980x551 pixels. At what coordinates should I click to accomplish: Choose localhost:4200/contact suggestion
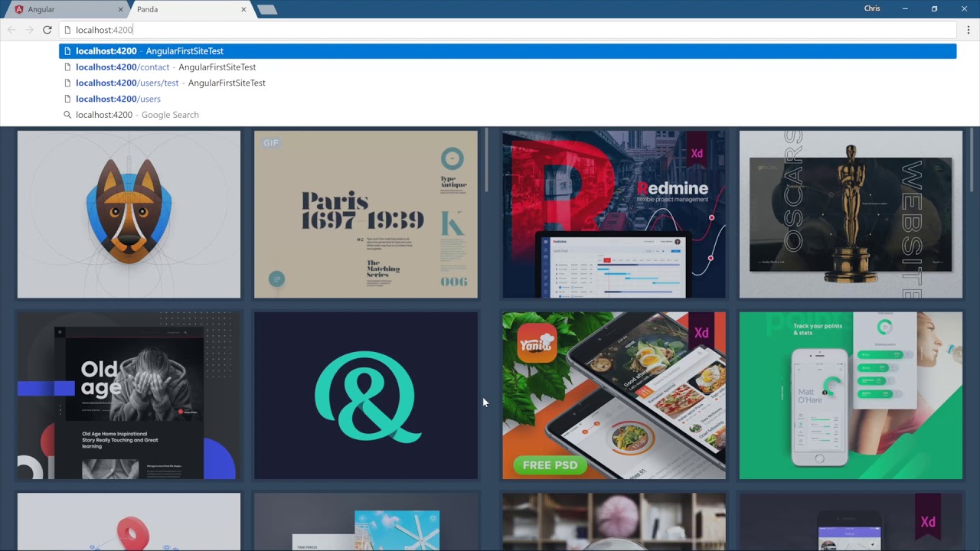click(x=508, y=67)
